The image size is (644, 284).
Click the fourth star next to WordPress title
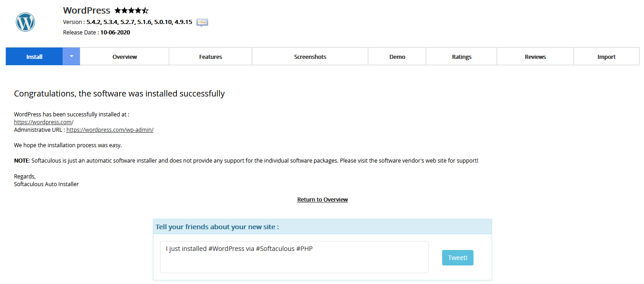click(x=137, y=10)
